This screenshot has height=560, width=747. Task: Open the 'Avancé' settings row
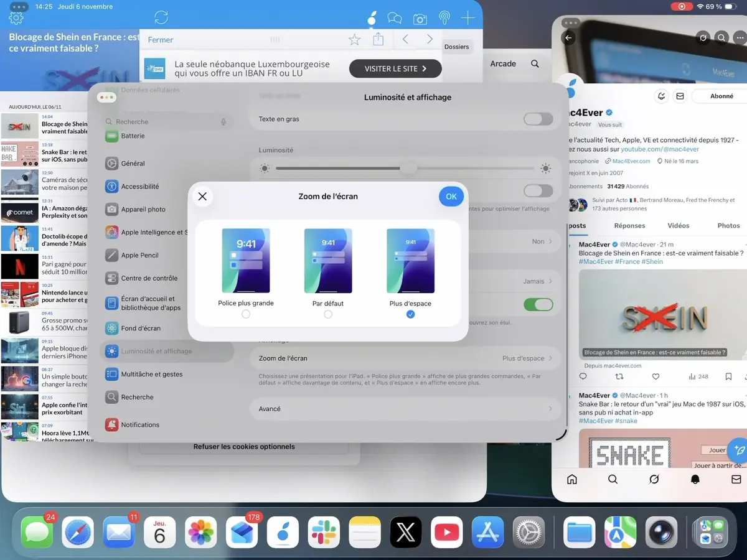(405, 409)
